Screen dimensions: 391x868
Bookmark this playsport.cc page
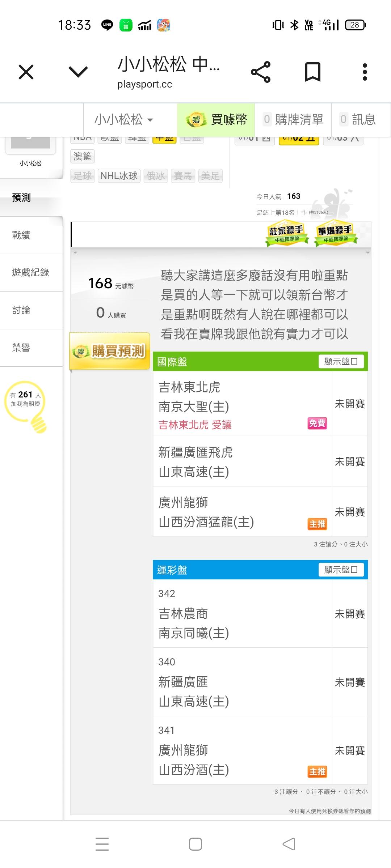[x=312, y=72]
